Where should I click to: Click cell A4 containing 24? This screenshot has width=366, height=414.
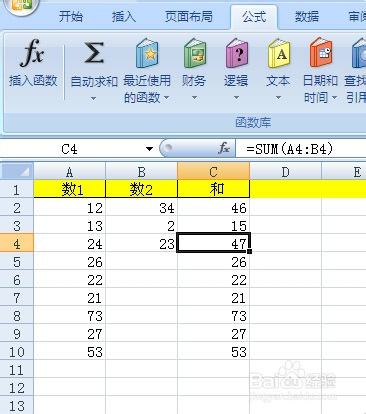pos(70,244)
